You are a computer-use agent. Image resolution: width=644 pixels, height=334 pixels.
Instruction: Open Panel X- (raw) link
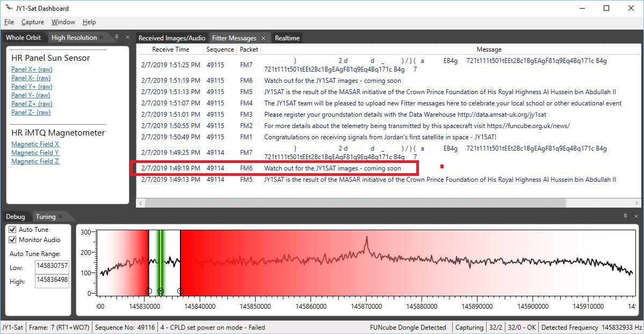(31, 78)
